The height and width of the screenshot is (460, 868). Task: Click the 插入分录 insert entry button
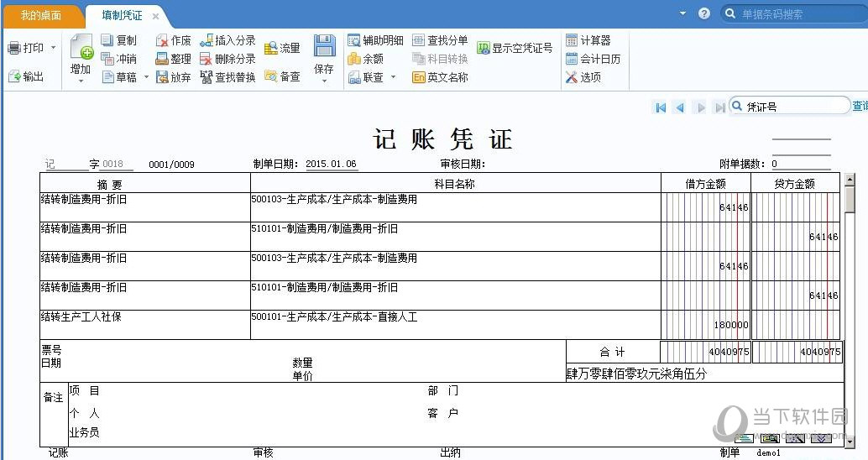(x=227, y=40)
